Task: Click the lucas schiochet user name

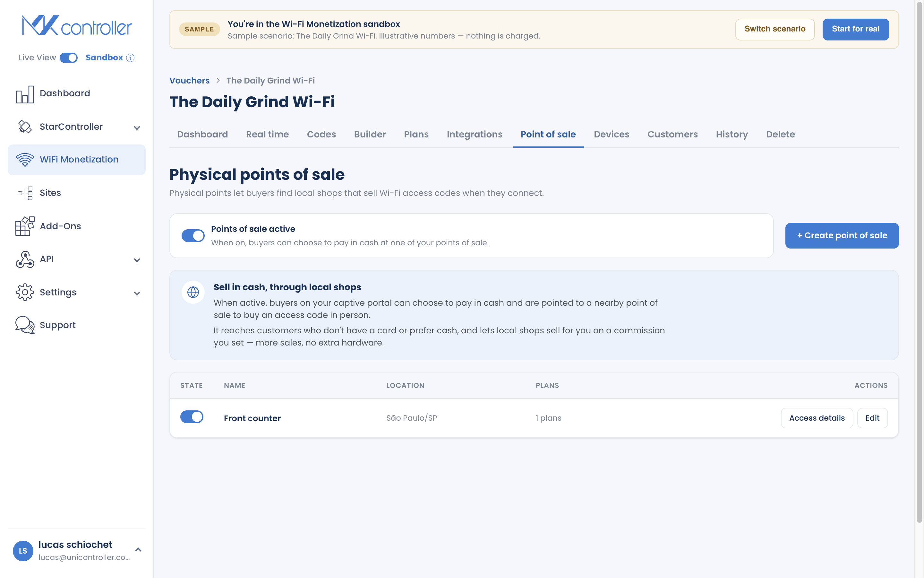Action: (75, 544)
